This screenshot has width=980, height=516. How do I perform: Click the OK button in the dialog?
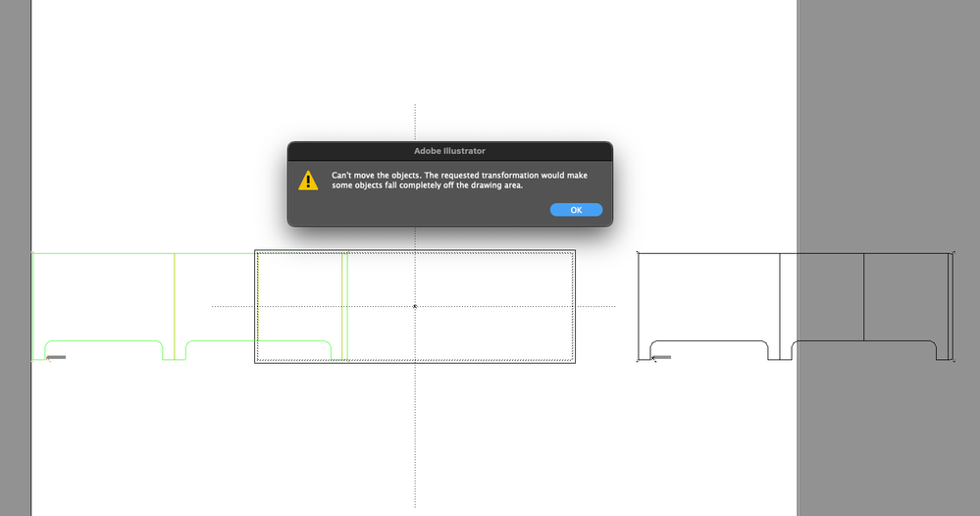point(576,210)
